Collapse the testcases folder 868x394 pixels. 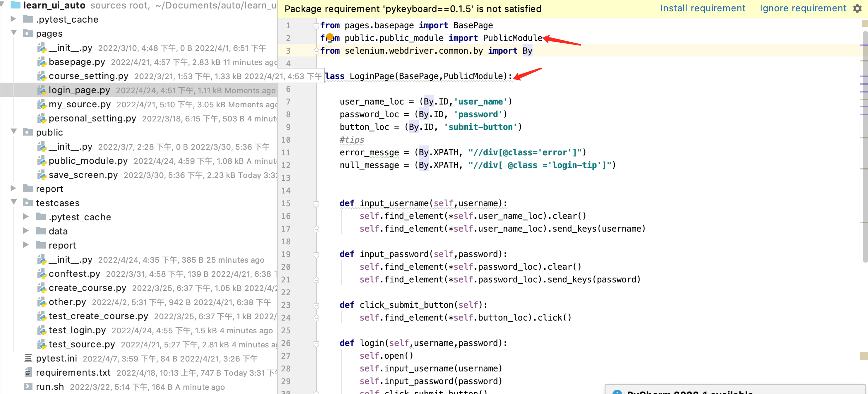(13, 202)
